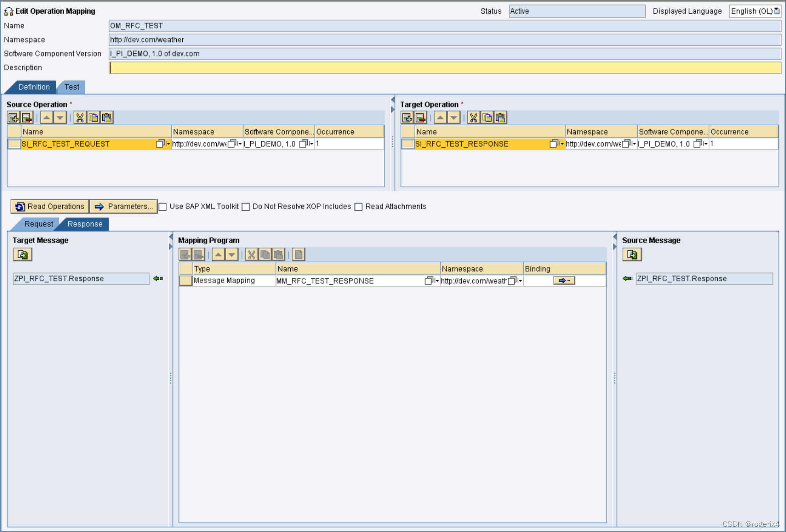The image size is (786, 532).
Task: Switch to the Test tab
Action: point(72,87)
